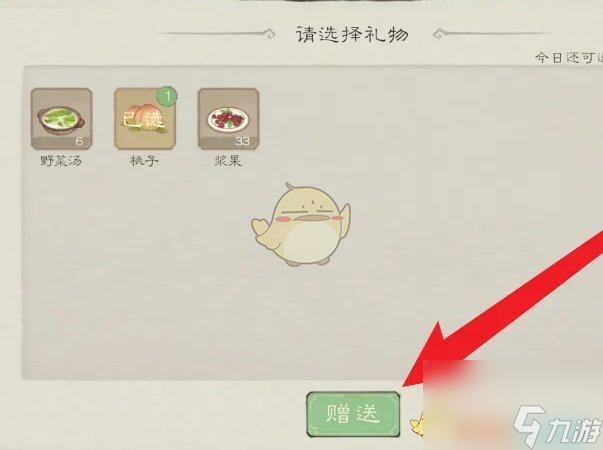Open the 今日还可 remaining gifts text
This screenshot has width=603, height=450.
pyautogui.click(x=569, y=58)
